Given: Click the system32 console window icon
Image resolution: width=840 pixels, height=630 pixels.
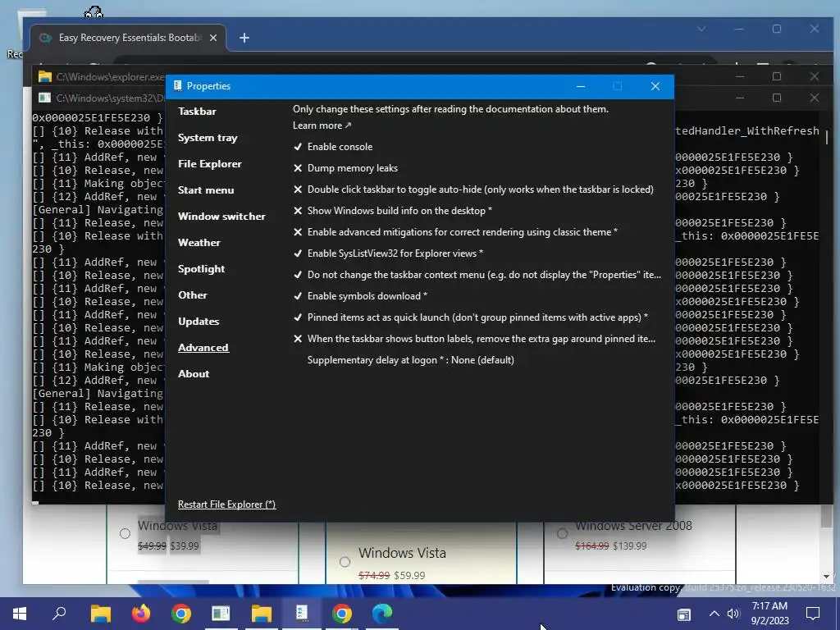Looking at the screenshot, I should [x=45, y=98].
